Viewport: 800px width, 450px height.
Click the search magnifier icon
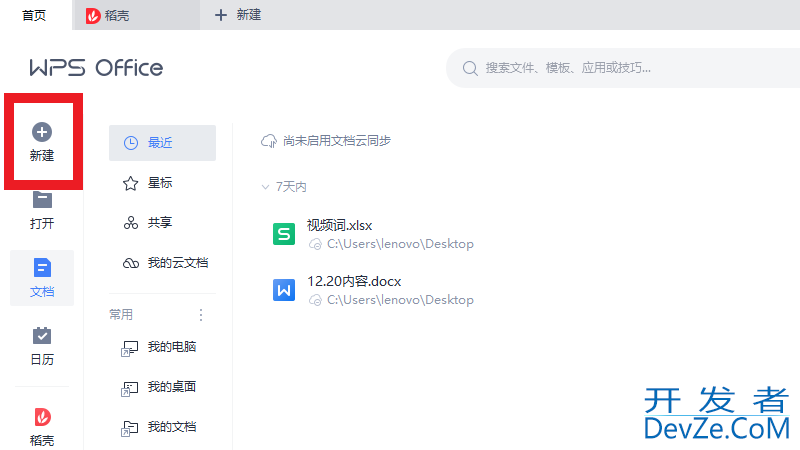(470, 68)
